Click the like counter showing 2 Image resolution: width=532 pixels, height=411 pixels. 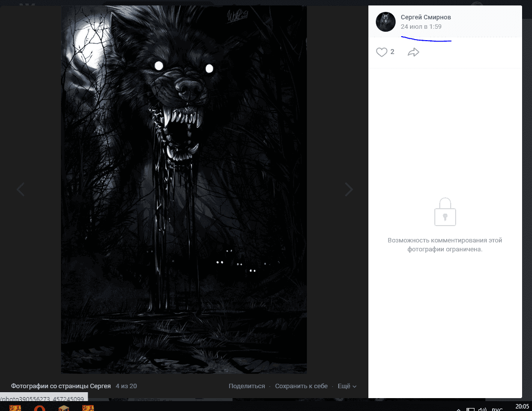[392, 52]
